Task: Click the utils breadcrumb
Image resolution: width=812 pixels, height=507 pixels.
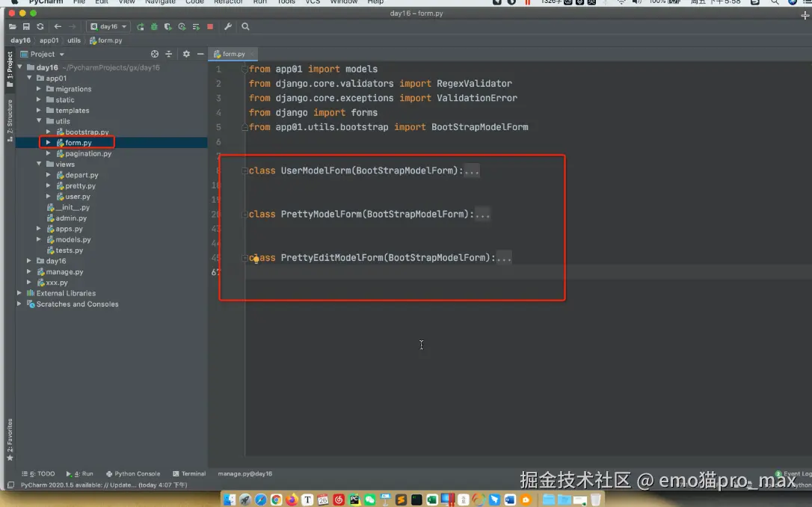Action: 74,40
